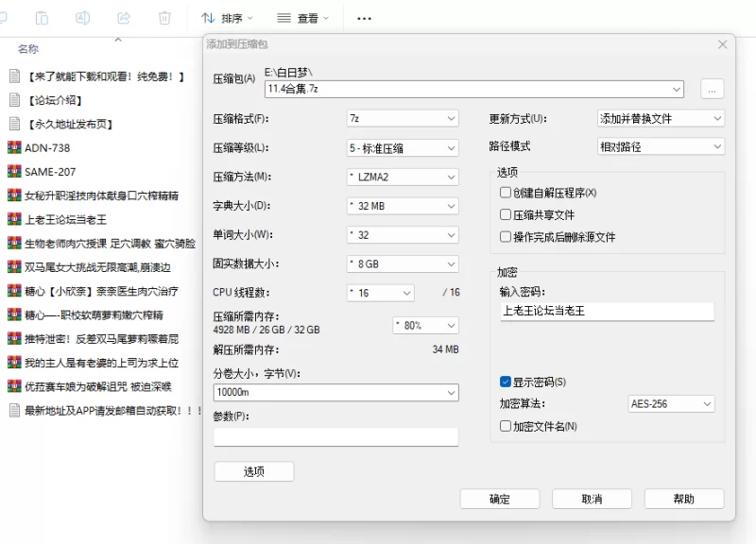
Task: Click the 输入密码 password field
Action: 607,311
